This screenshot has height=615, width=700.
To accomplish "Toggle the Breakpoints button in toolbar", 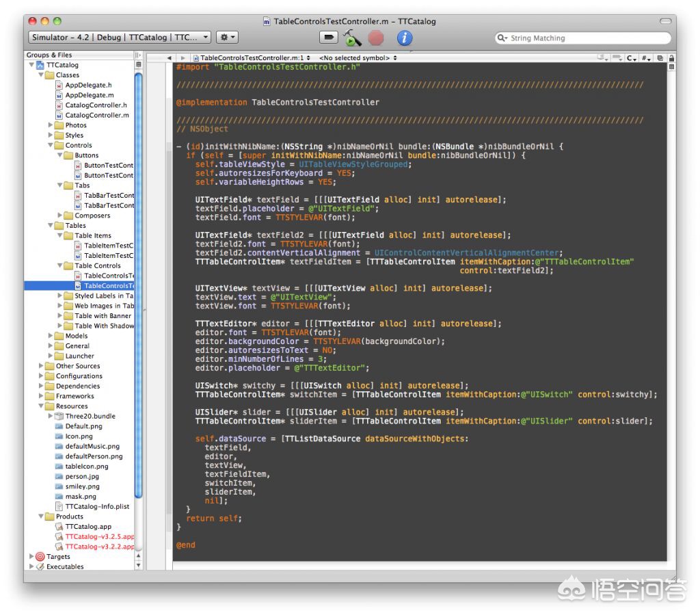I will tap(329, 38).
